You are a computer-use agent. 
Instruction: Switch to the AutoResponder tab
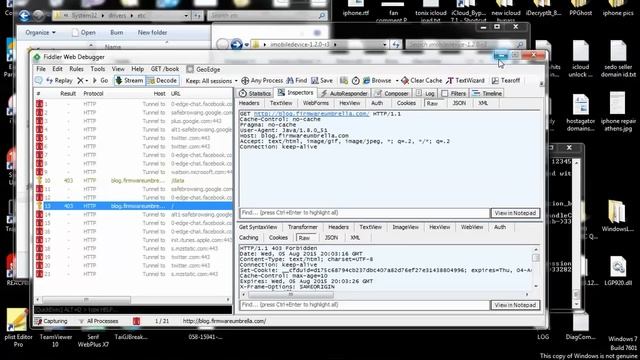tap(344, 93)
